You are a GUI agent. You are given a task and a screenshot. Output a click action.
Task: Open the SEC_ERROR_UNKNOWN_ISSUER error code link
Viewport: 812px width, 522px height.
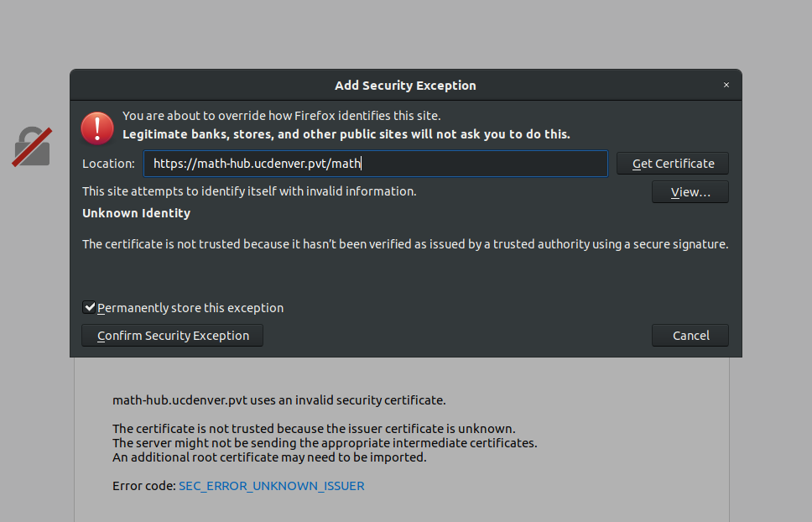pos(271,486)
